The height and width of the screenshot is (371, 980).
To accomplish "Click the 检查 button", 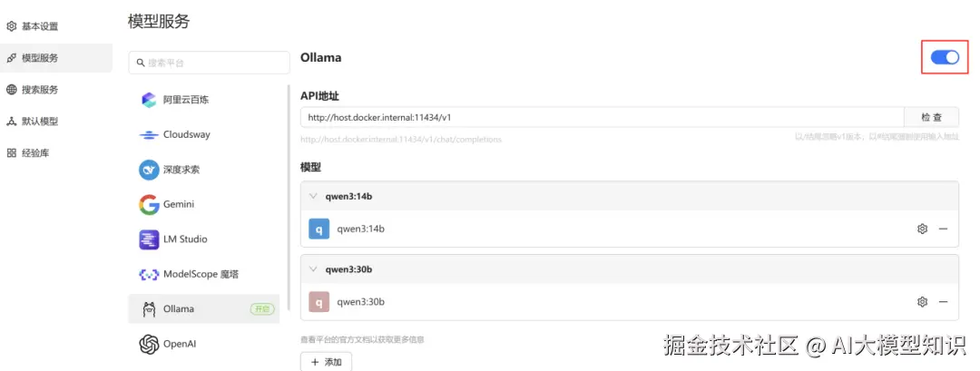I will [931, 117].
